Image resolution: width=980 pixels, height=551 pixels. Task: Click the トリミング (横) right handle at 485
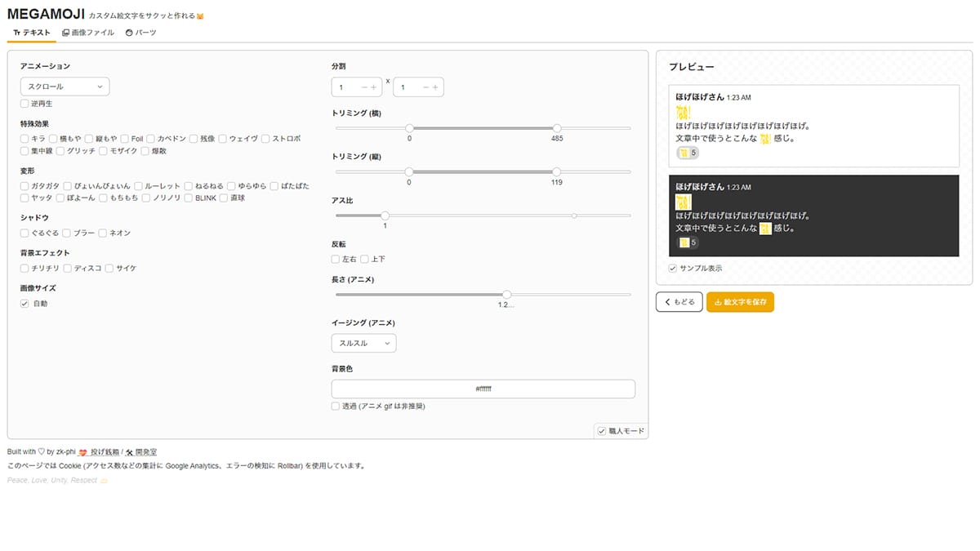pyautogui.click(x=557, y=127)
